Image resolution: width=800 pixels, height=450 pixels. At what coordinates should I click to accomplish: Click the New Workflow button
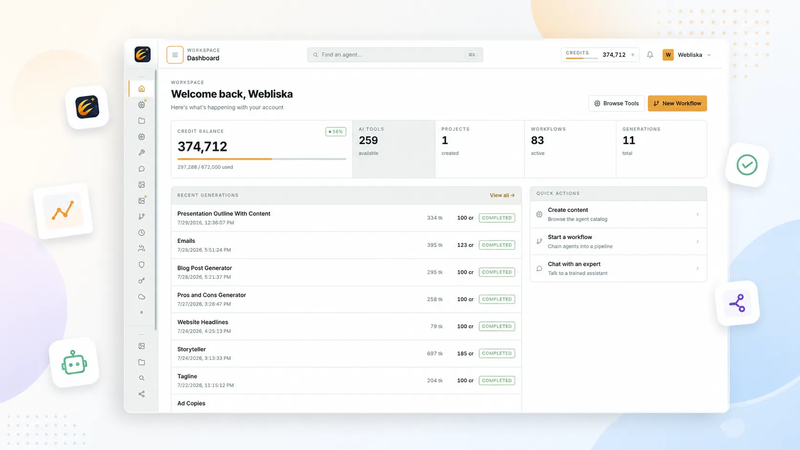677,103
